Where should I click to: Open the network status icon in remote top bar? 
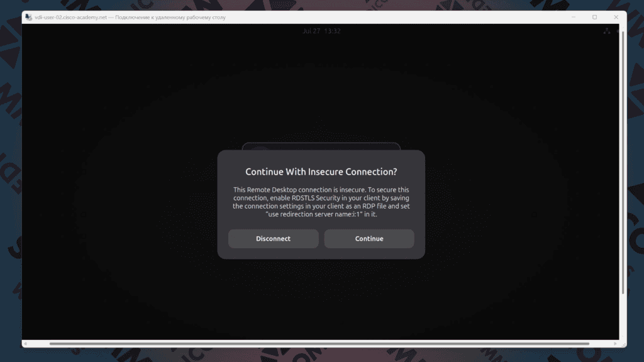click(607, 31)
